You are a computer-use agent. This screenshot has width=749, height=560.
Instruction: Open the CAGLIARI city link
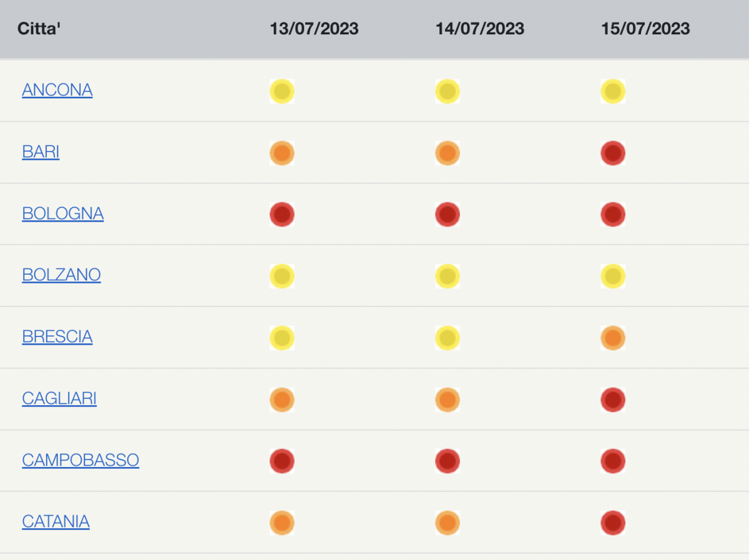point(59,399)
